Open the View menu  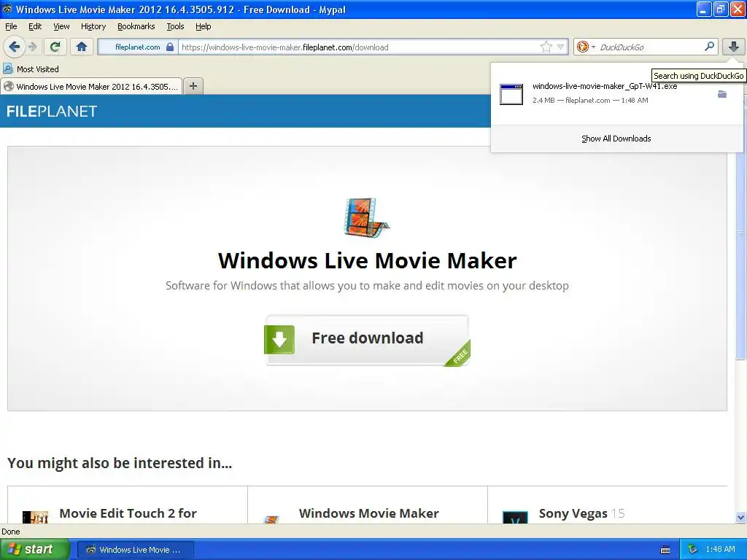(x=61, y=26)
